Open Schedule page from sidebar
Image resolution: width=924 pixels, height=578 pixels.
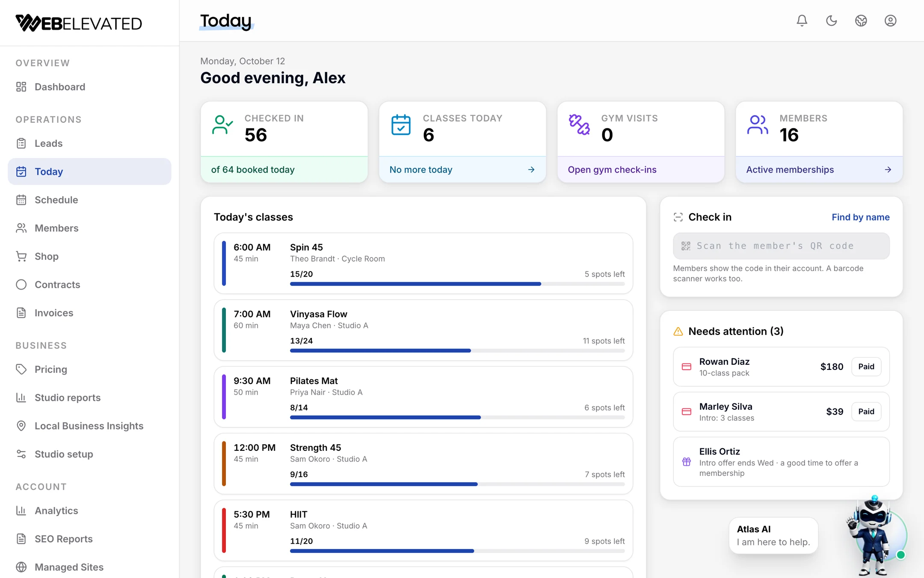tap(89, 200)
